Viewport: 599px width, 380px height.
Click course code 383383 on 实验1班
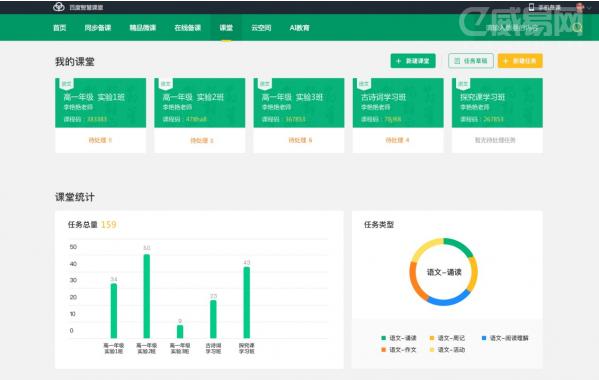click(x=97, y=119)
